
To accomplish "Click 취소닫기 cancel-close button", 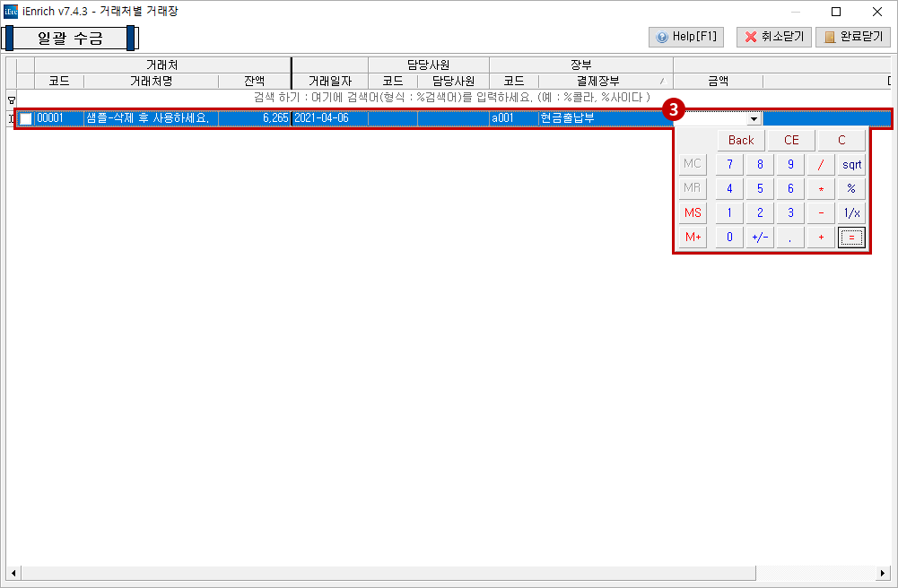I will [x=773, y=37].
